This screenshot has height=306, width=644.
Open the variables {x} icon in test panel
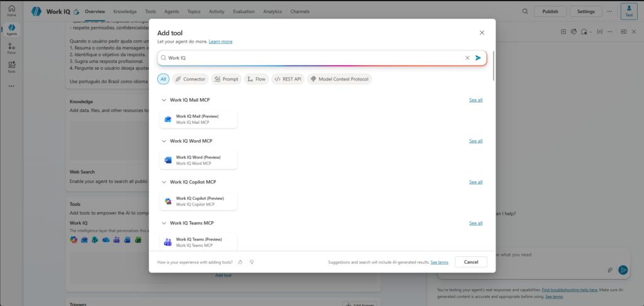(599, 31)
